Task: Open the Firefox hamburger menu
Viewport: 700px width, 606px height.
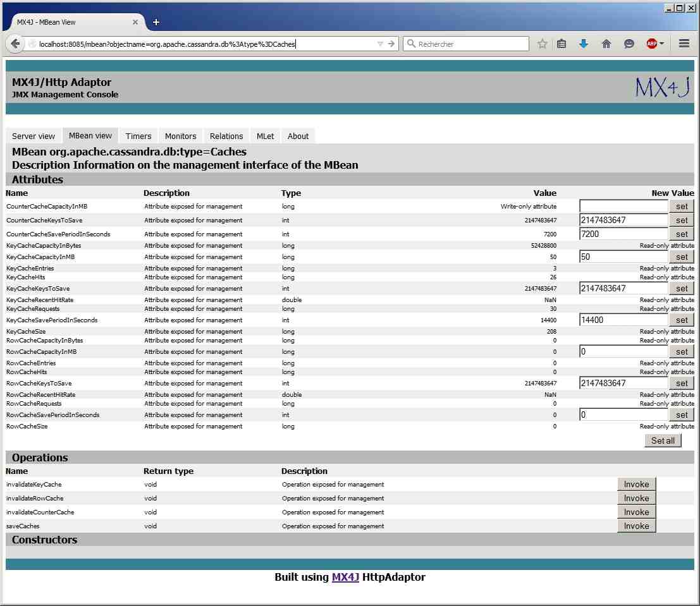Action: click(684, 44)
